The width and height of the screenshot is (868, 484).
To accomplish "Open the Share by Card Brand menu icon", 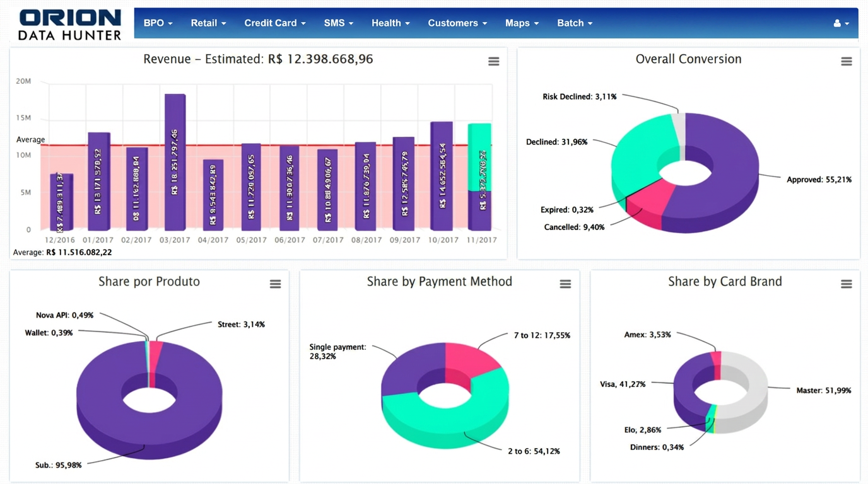I will pyautogui.click(x=847, y=284).
